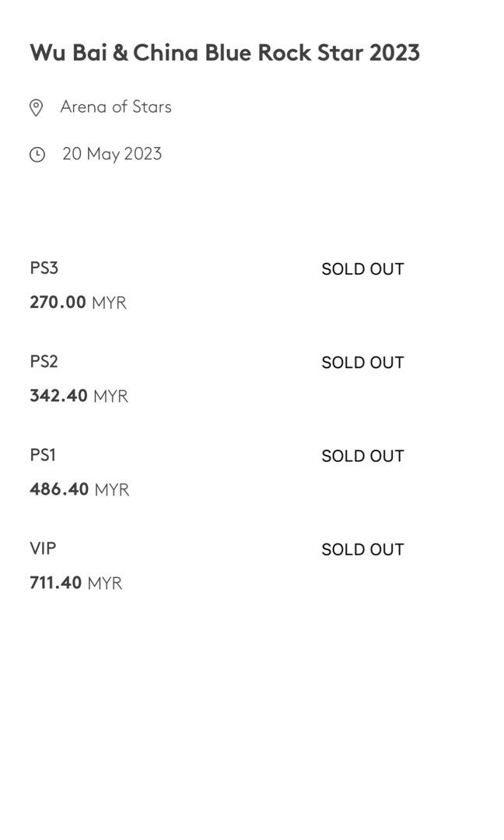Select the 20 May 2023 date text
This screenshot has height=840, width=504.
112,154
